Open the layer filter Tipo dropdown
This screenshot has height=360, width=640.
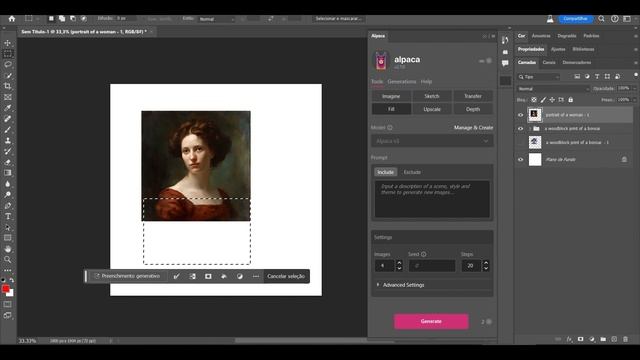[538, 77]
